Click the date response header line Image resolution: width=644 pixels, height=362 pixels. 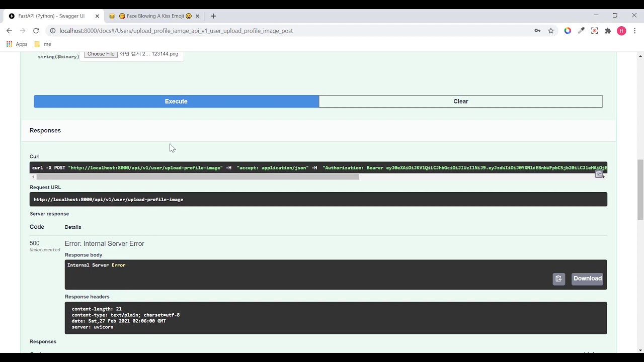[119, 321]
